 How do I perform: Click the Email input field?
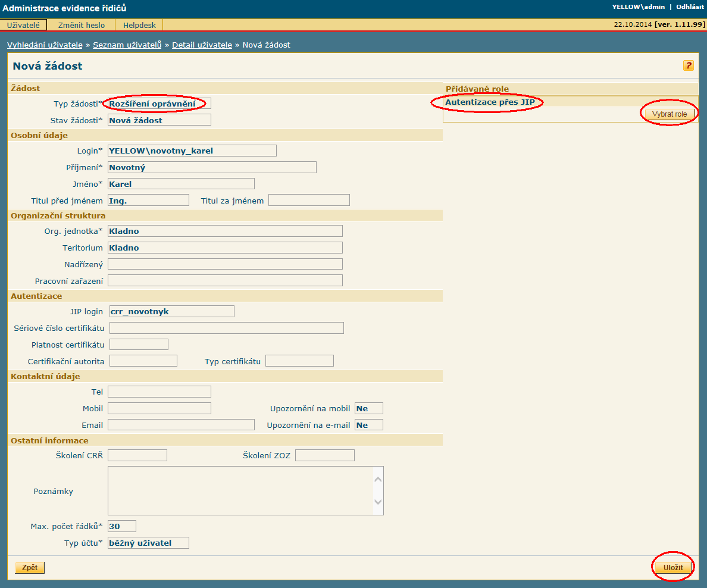coord(182,425)
